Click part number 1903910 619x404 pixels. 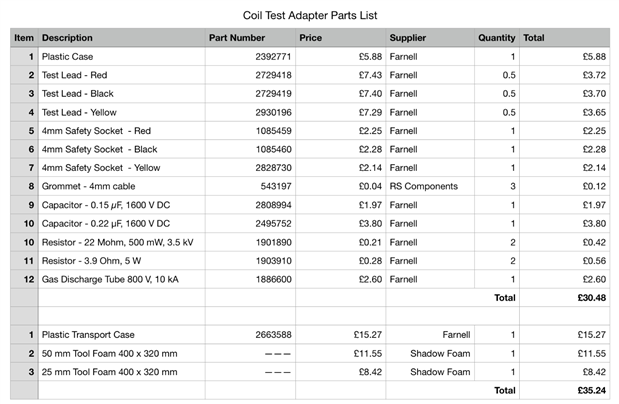pos(272,260)
